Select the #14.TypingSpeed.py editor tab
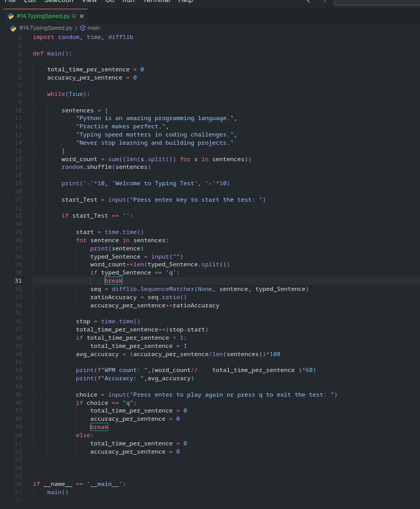 tap(46, 16)
